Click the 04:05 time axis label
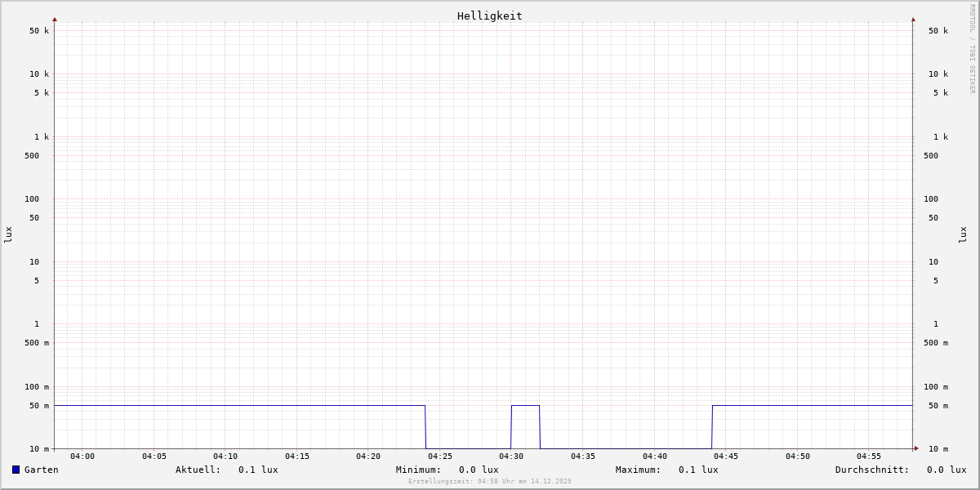 click(x=154, y=457)
